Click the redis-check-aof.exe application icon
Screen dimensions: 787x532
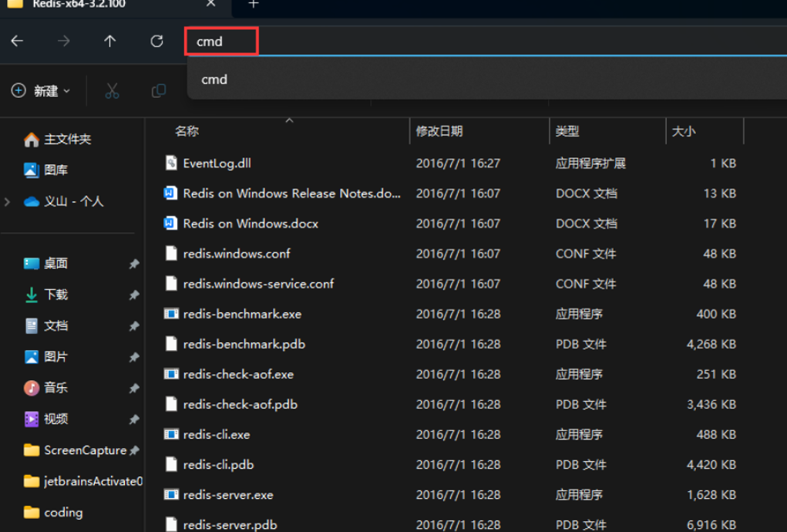[171, 374]
